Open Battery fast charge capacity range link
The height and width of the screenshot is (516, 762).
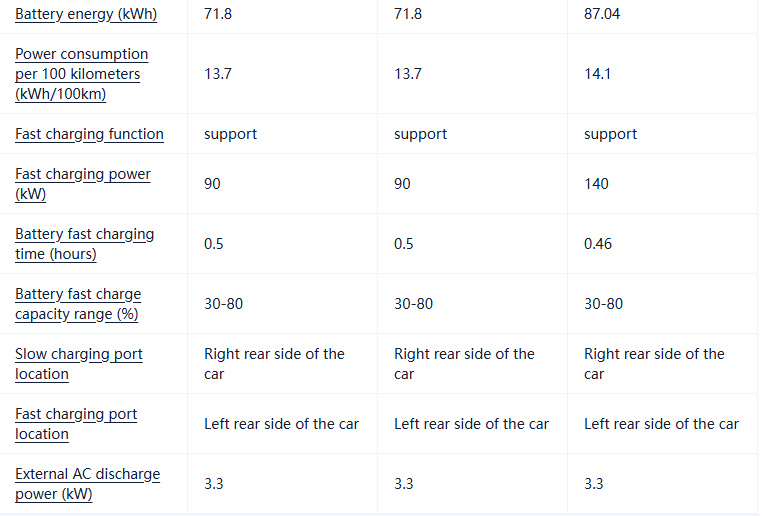click(78, 304)
